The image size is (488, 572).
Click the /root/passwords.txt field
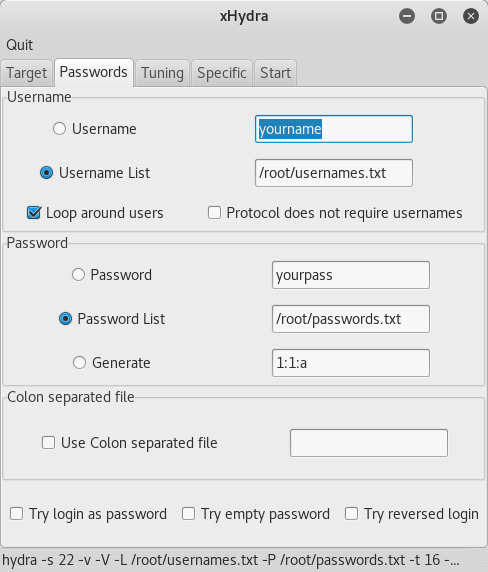[x=351, y=319]
